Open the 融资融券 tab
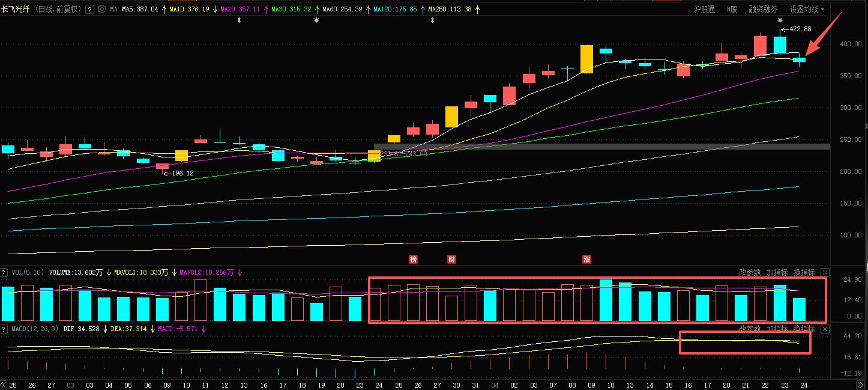Screen dimensions: 868x390 (763, 9)
